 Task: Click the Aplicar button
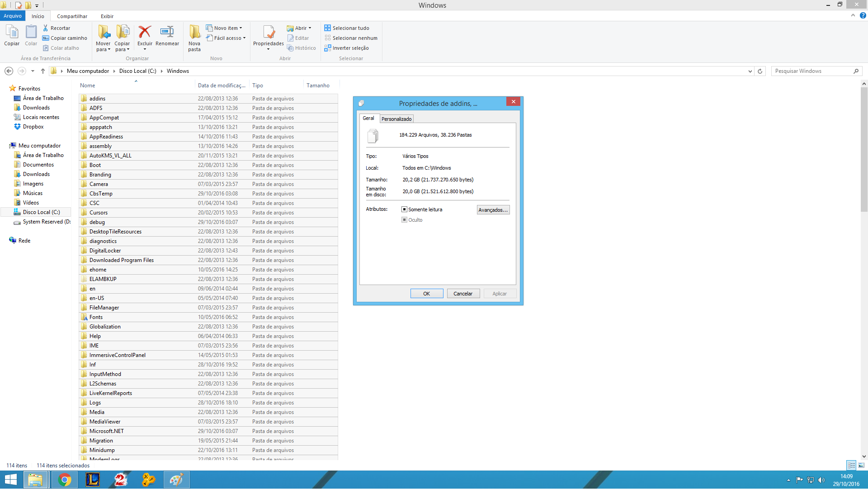coord(500,294)
